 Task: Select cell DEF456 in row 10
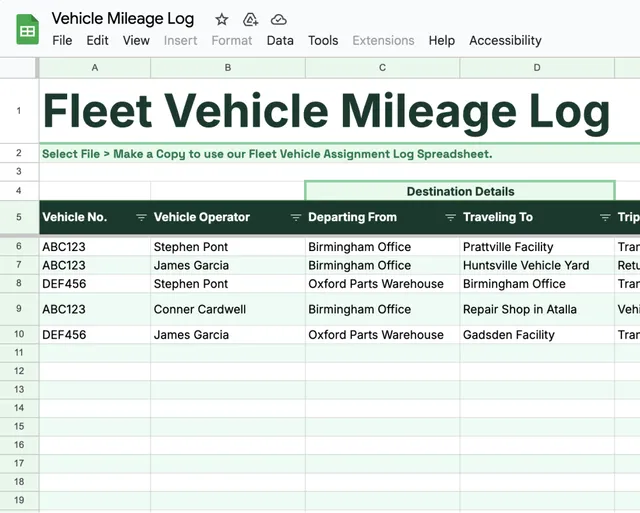(95, 335)
